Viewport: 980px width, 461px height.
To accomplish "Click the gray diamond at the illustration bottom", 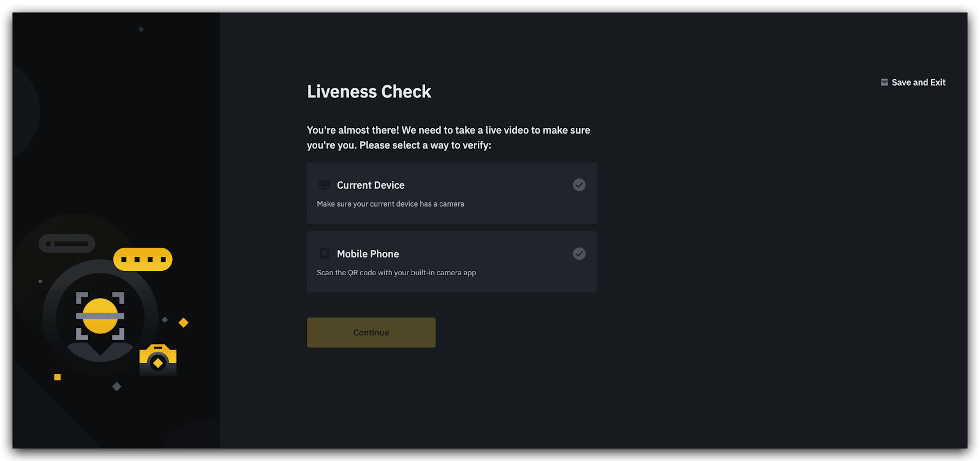I will [116, 386].
